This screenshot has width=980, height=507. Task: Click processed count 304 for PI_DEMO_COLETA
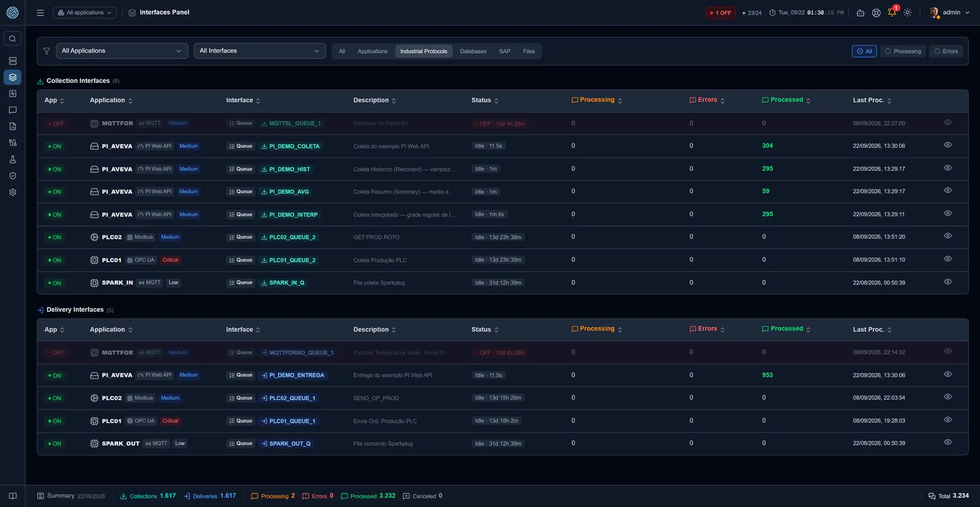767,146
